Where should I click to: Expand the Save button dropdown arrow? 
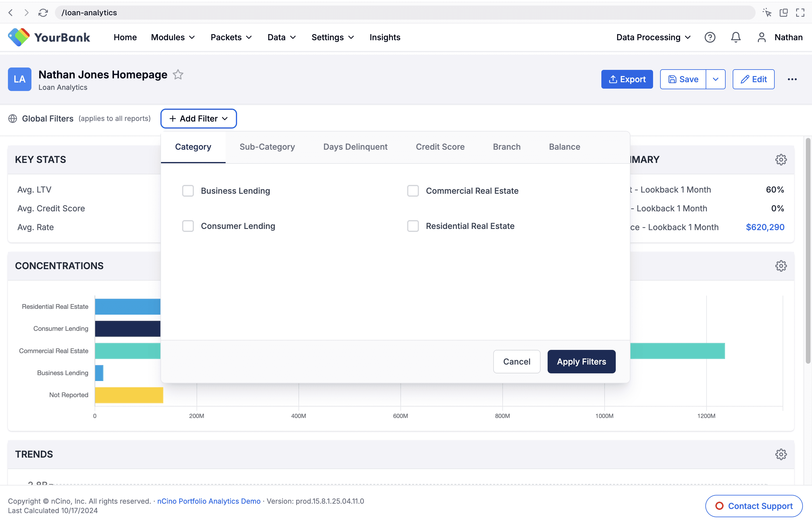click(715, 79)
